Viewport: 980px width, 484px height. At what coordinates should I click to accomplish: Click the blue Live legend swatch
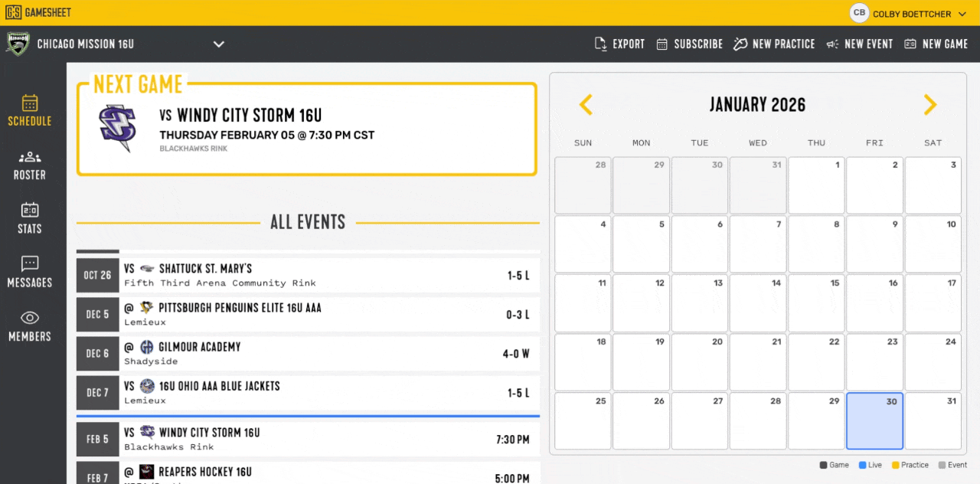[863, 465]
